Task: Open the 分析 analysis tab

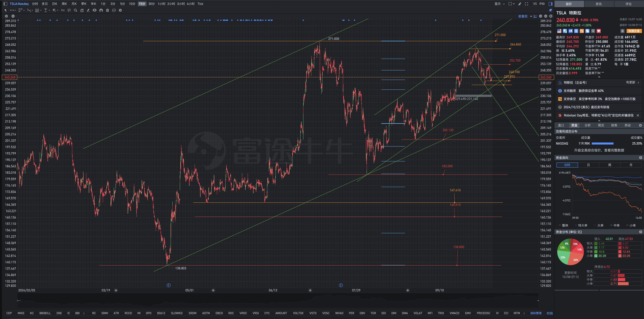Action: coord(588,125)
